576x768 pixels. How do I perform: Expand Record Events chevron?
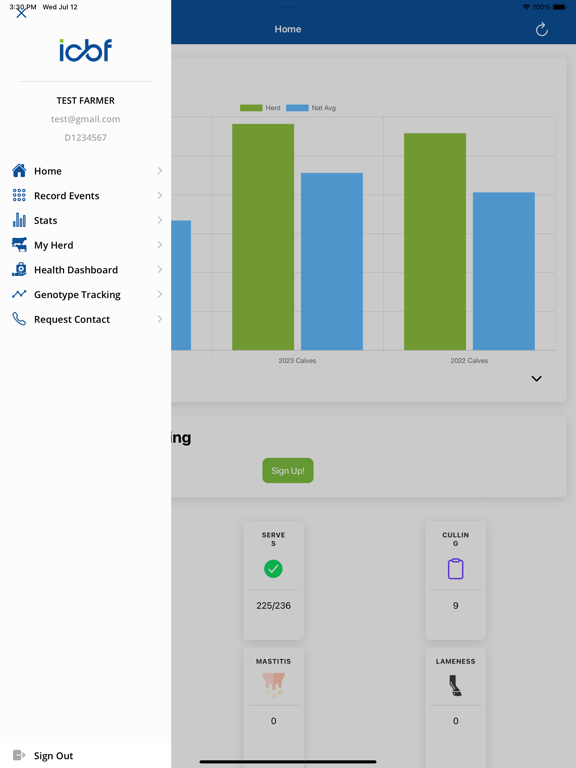click(160, 195)
